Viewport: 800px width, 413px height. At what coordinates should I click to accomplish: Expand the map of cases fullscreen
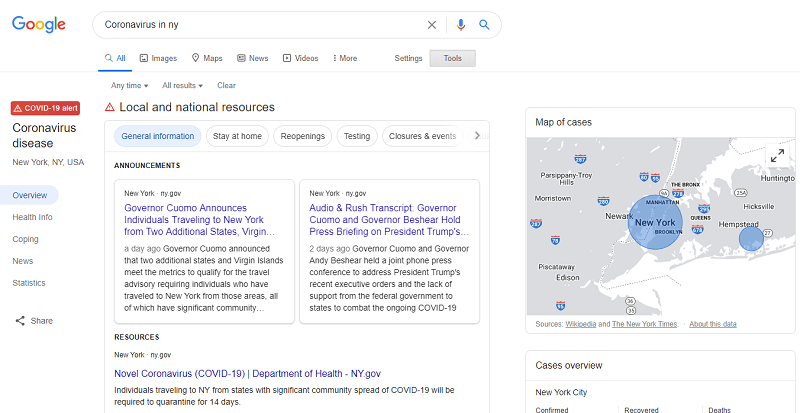pyautogui.click(x=777, y=156)
